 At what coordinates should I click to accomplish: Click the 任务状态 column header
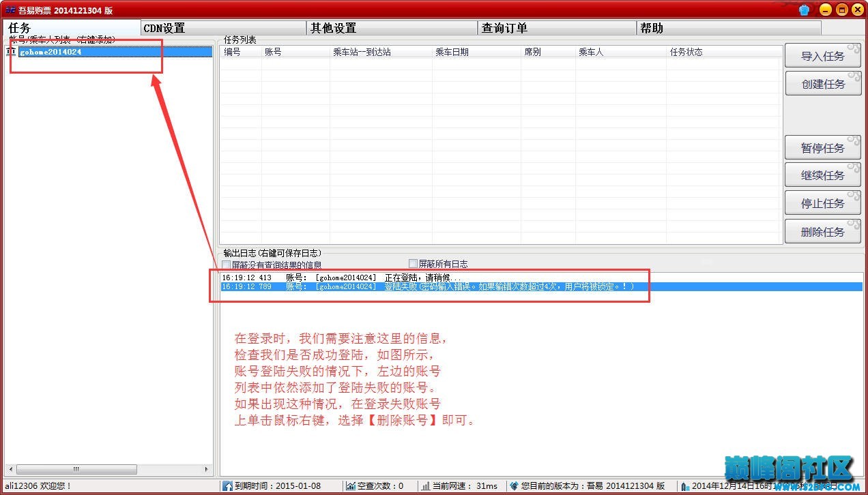click(724, 52)
